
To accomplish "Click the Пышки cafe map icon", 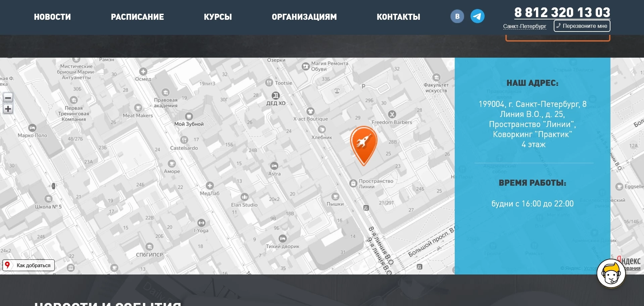I will (335, 196).
